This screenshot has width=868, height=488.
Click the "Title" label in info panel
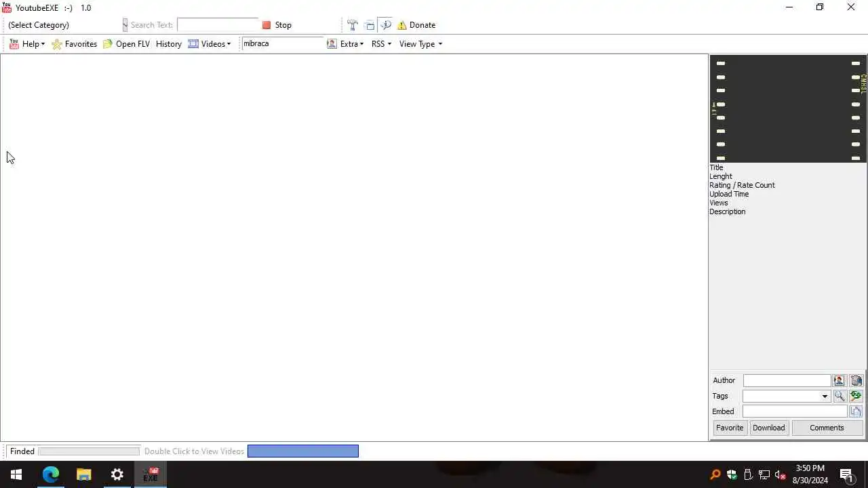716,167
